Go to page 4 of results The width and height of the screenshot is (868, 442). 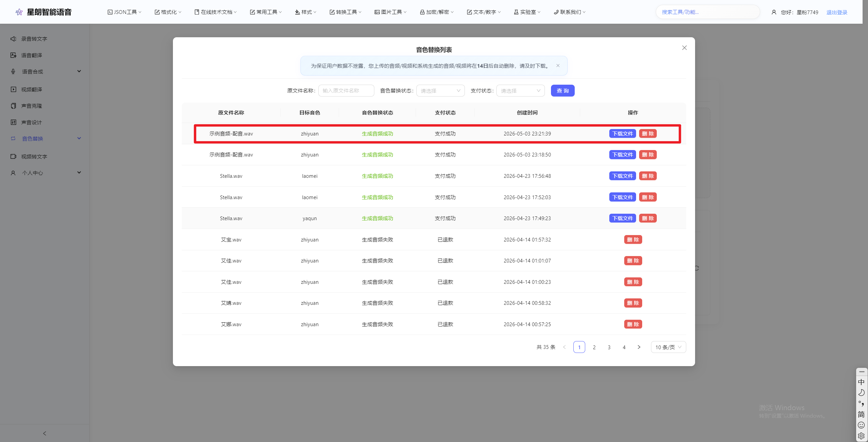coord(624,347)
